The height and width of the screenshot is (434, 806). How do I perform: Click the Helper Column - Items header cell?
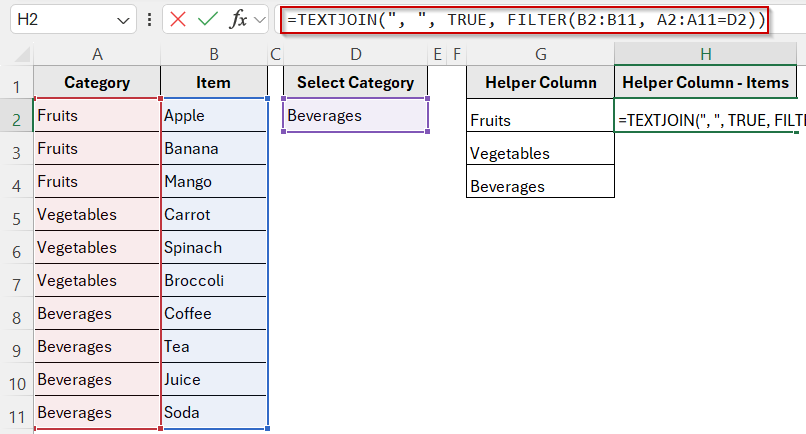click(x=706, y=82)
